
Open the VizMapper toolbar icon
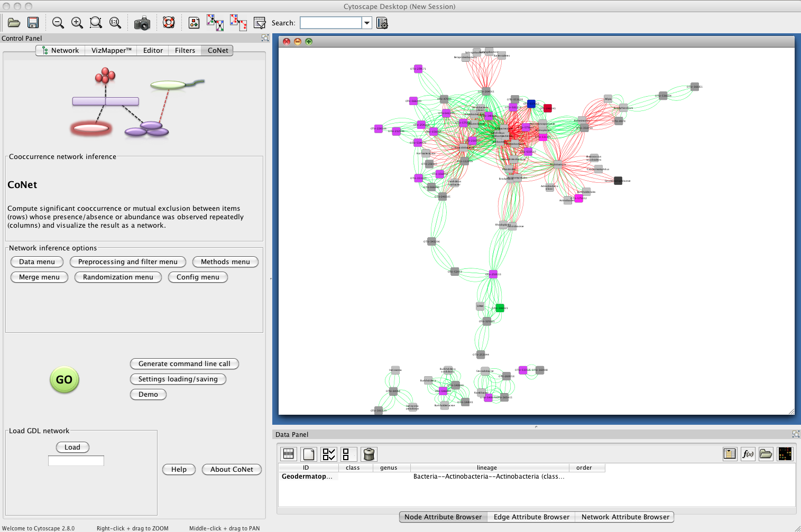[194, 23]
